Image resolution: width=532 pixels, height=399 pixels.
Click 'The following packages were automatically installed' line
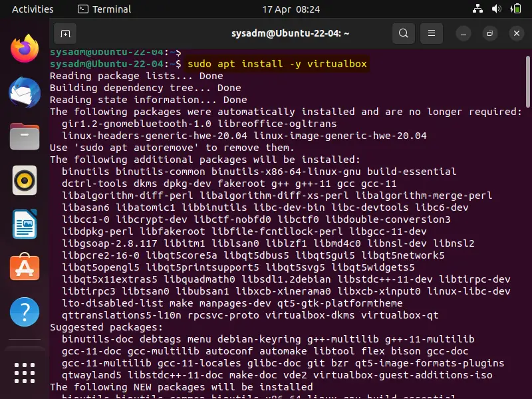[286, 112]
